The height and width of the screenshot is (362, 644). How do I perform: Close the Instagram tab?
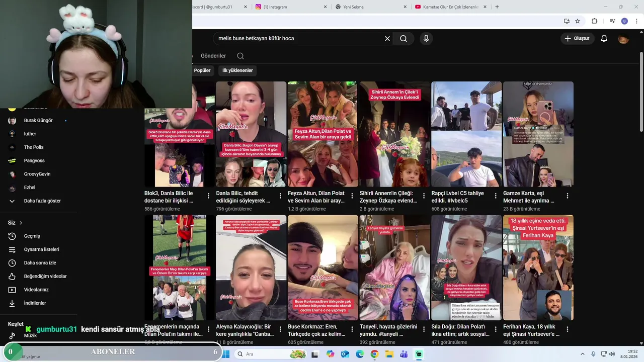[x=326, y=7]
